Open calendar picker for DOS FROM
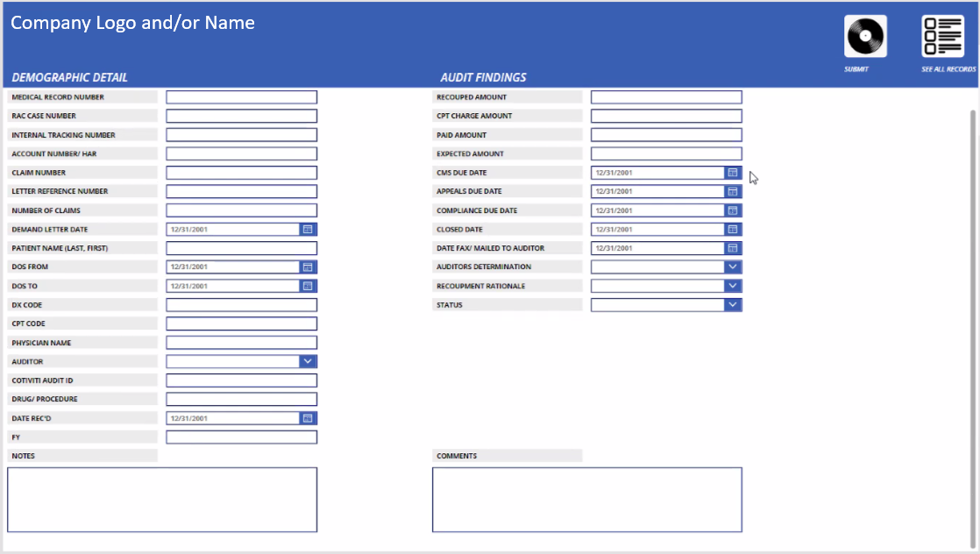Viewport: 980px width, 554px height. pyautogui.click(x=307, y=266)
